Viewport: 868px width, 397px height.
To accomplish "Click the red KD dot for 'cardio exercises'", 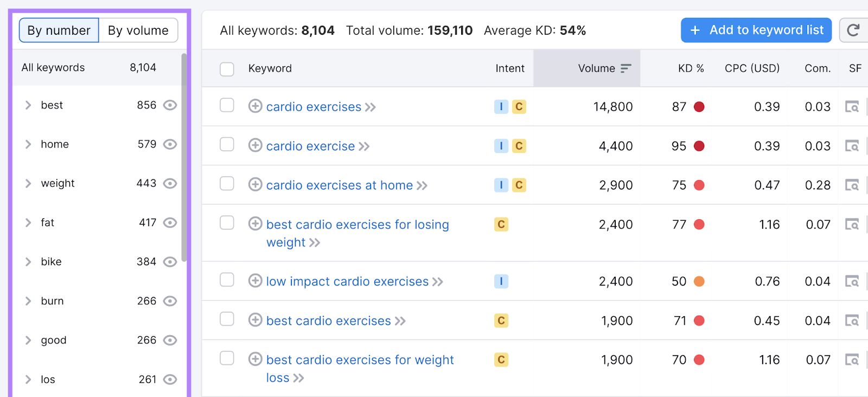I will tap(699, 107).
